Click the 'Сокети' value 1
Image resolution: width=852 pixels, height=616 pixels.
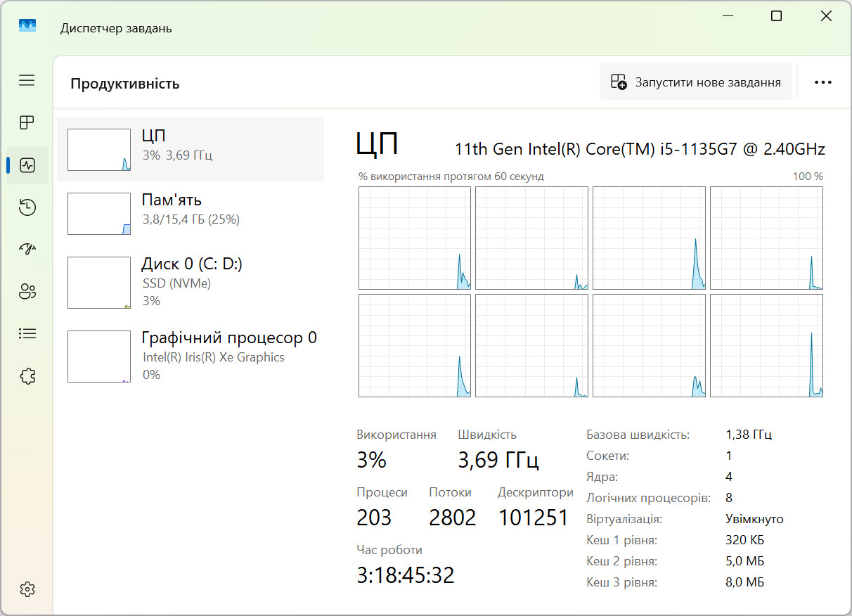click(729, 456)
